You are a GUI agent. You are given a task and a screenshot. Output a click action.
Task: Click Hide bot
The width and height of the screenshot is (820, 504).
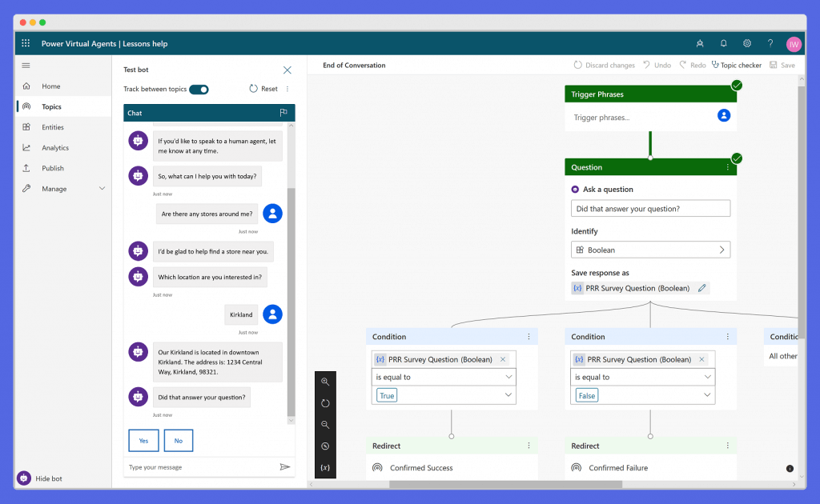(x=40, y=478)
